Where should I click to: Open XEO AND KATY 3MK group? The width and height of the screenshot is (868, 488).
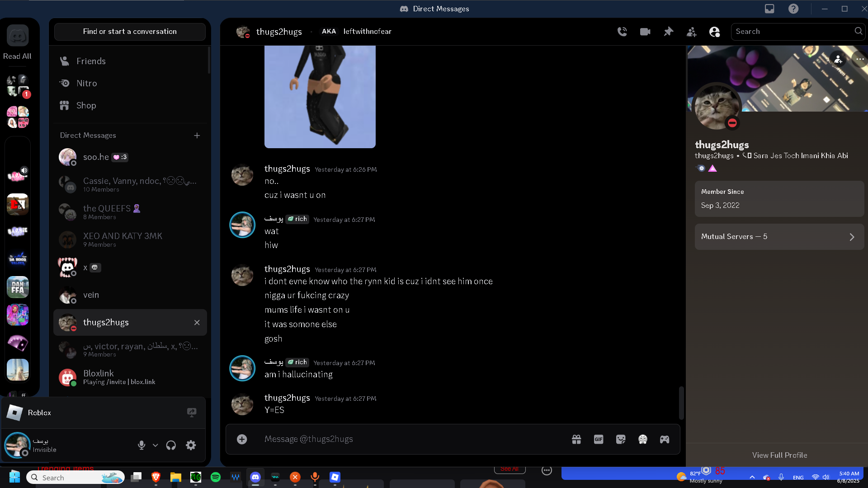(x=130, y=239)
